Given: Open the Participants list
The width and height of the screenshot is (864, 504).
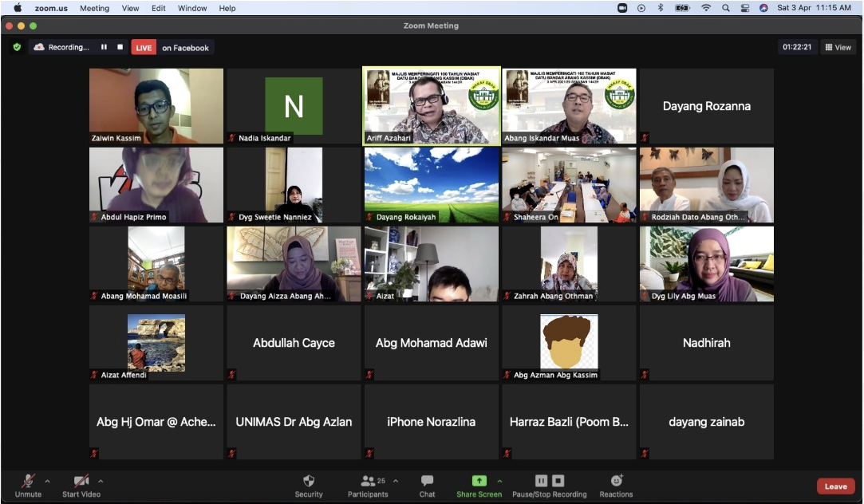Looking at the screenshot, I should (369, 486).
